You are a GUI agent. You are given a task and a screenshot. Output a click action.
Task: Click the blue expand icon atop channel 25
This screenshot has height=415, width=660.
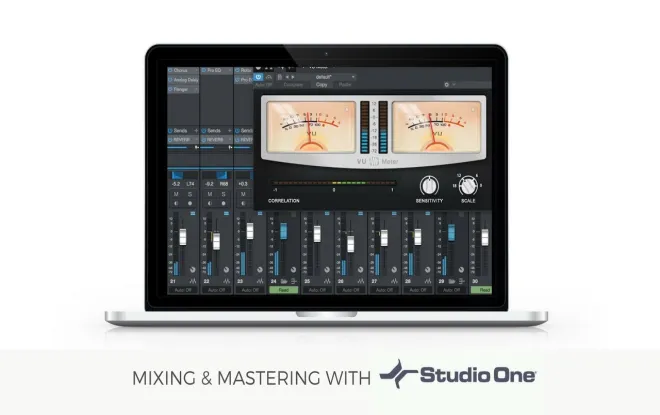click(x=327, y=214)
